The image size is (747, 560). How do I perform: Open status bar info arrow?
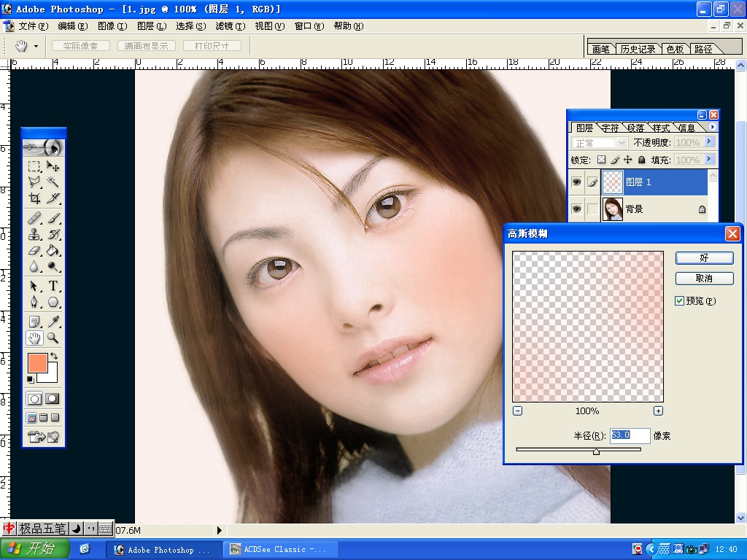(219, 530)
